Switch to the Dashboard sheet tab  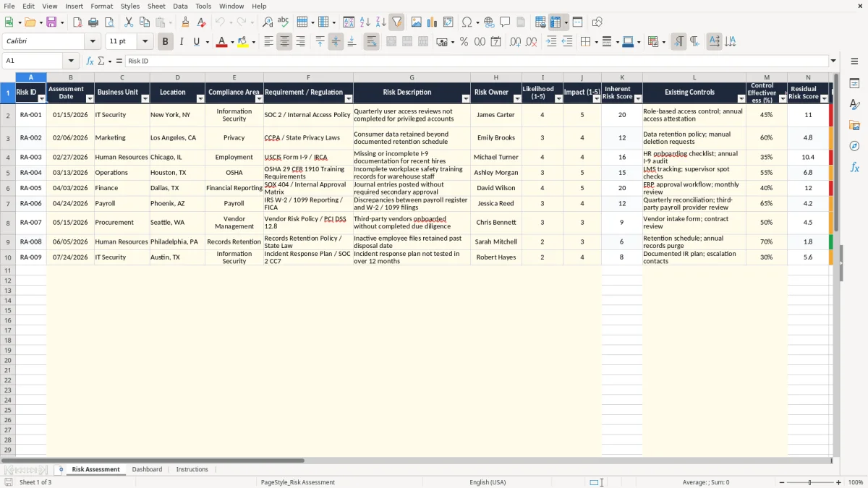coord(147,469)
